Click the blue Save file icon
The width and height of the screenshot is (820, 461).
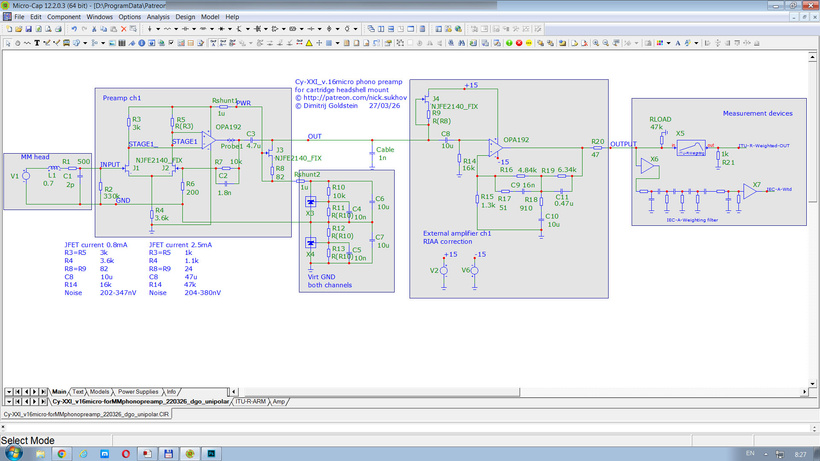click(x=29, y=29)
